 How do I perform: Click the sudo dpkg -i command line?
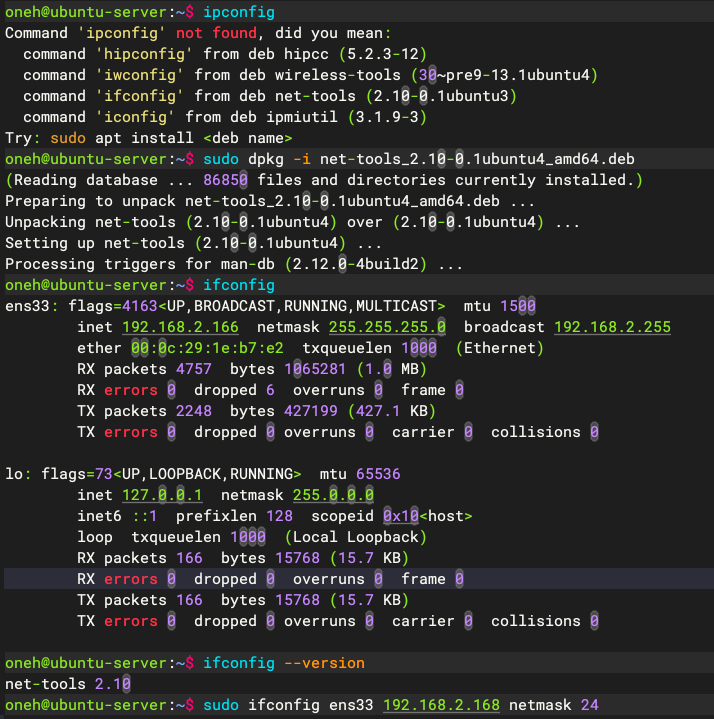(419, 159)
